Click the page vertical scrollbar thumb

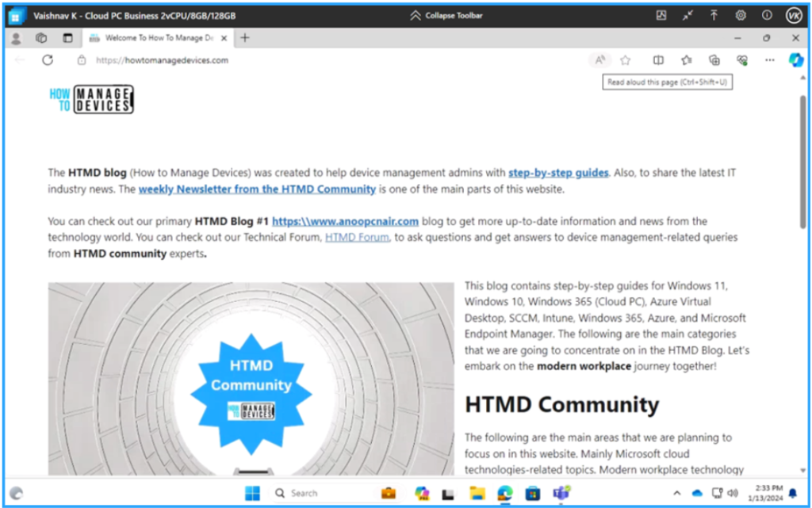pos(802,162)
